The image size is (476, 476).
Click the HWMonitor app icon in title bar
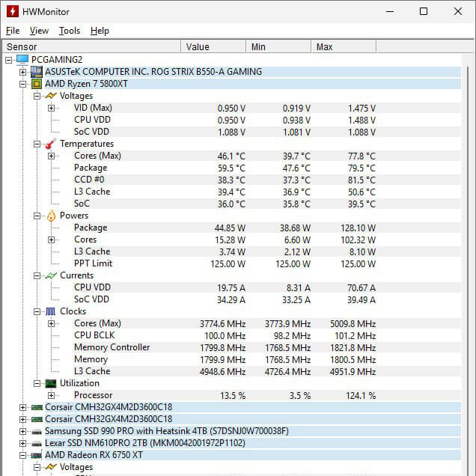click(13, 11)
